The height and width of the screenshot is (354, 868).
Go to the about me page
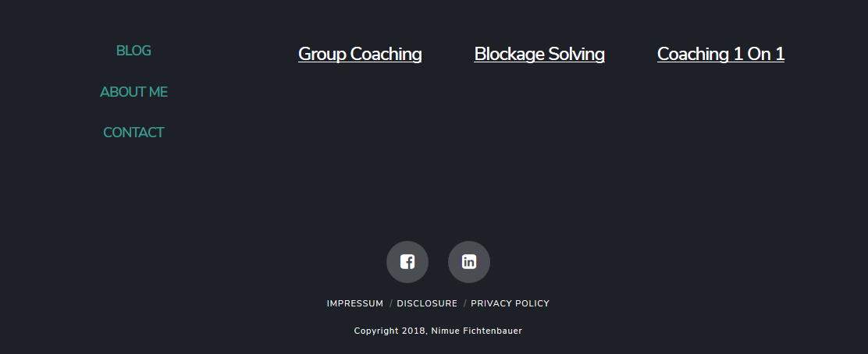tap(133, 92)
